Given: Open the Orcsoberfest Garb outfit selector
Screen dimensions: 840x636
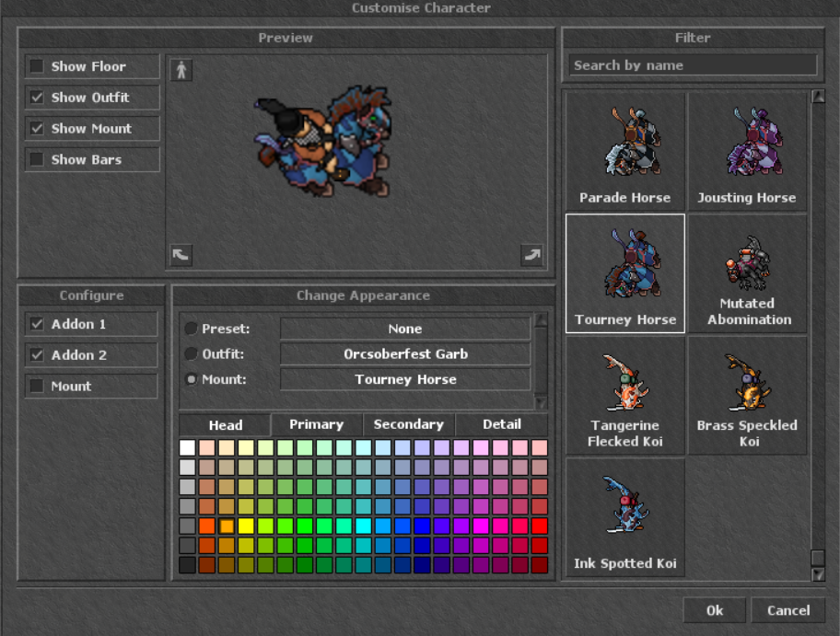Looking at the screenshot, I should (405, 353).
